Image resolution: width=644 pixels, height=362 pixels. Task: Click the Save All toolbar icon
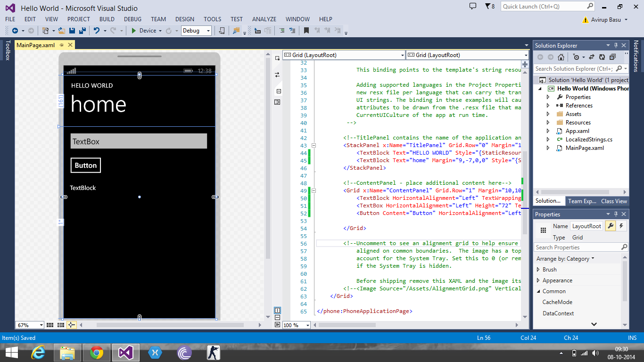coord(83,31)
